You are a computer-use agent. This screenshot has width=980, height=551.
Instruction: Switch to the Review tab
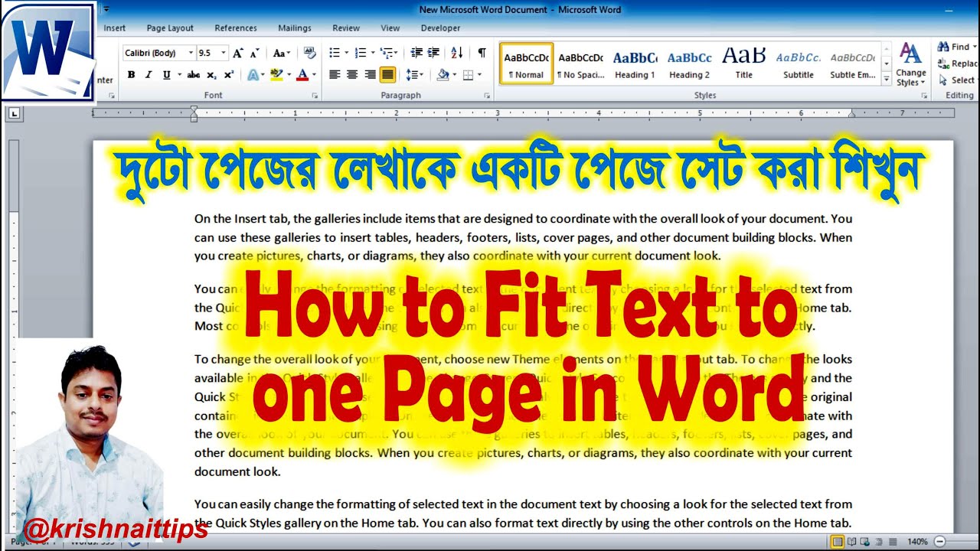(x=346, y=28)
